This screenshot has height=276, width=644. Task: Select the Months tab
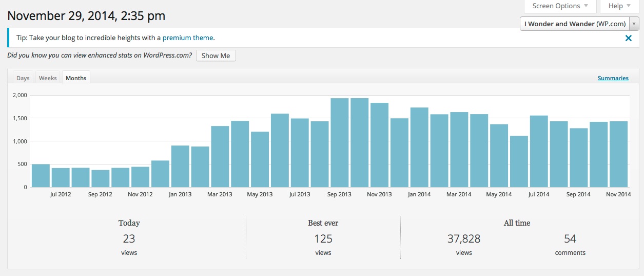(76, 78)
